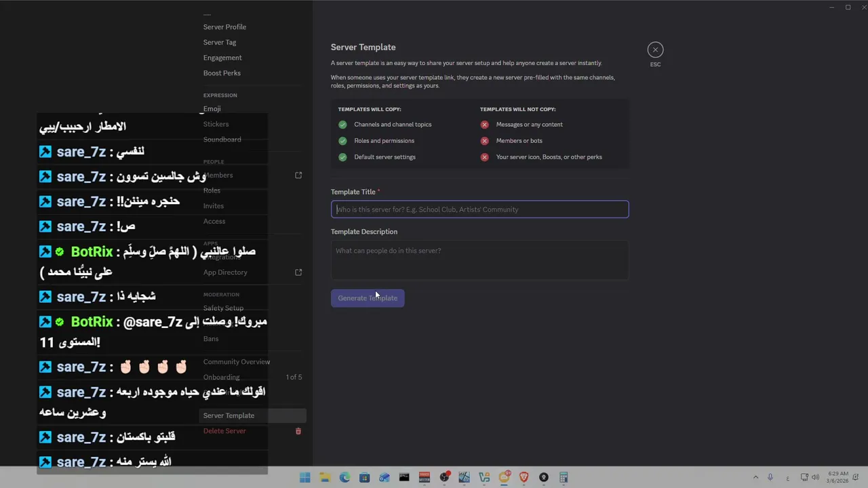This screenshot has height=488, width=868.
Task: Click the Generate Template button
Action: coord(368,298)
